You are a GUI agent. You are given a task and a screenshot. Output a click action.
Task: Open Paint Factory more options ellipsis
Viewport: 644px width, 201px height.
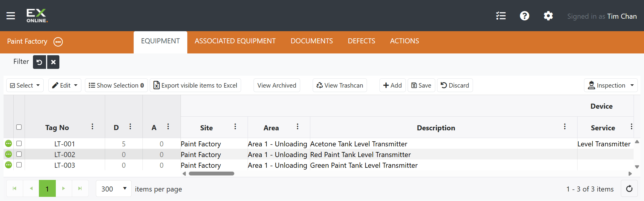point(58,42)
